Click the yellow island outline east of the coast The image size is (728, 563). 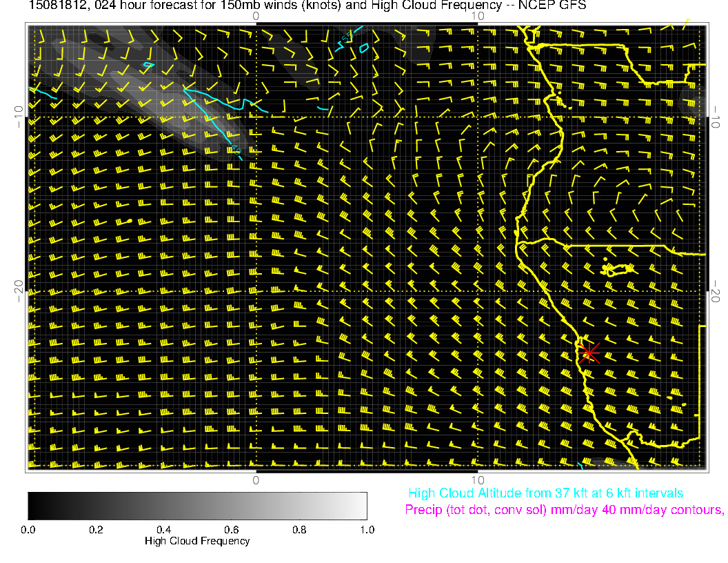tap(617, 269)
